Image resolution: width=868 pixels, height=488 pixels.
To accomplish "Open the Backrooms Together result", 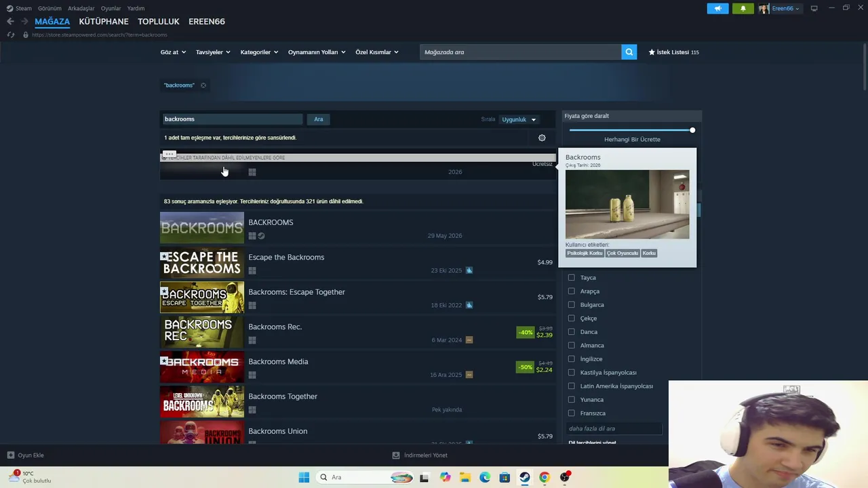I will coord(358,403).
